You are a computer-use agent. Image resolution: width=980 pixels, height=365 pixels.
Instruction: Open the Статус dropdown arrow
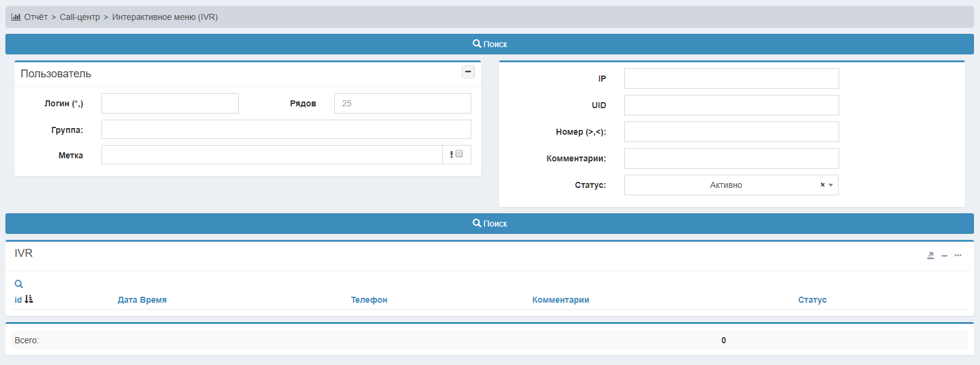(x=831, y=185)
